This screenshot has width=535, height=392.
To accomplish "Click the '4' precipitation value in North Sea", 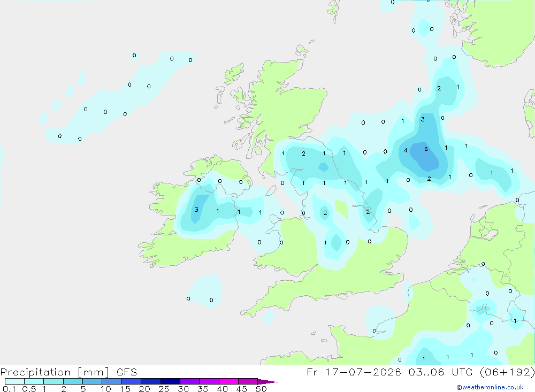I will point(406,150).
